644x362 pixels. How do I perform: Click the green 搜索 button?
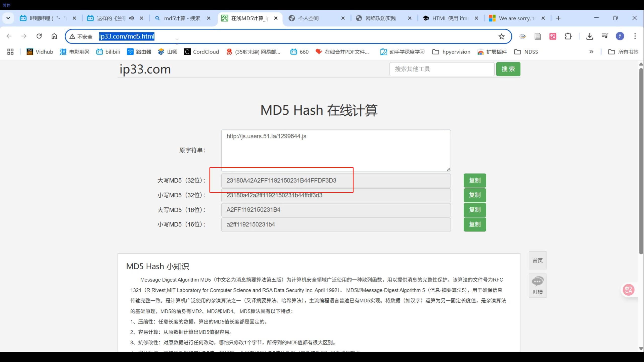(508, 69)
